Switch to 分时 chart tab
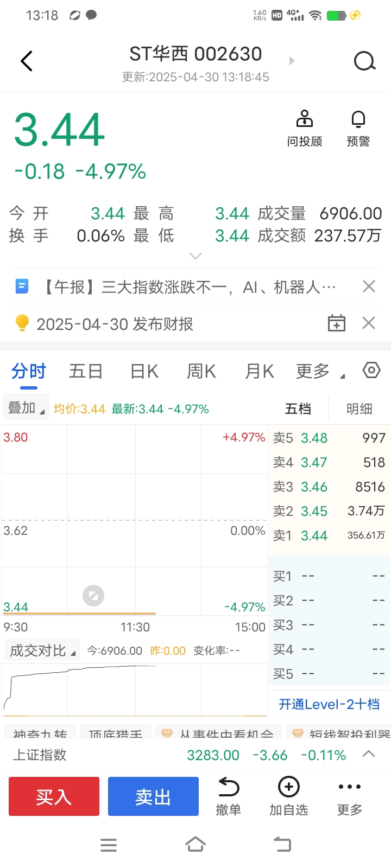 point(29,372)
